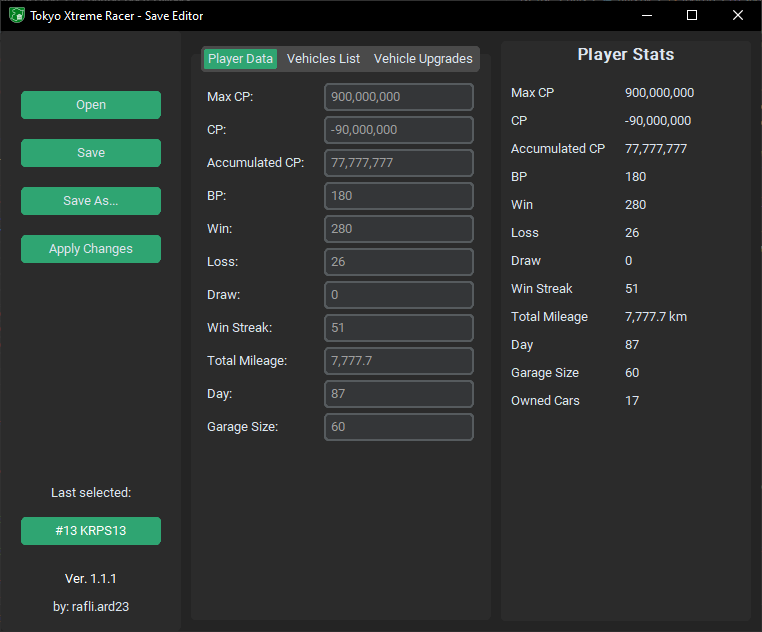Click the Last selected: label

[91, 493]
